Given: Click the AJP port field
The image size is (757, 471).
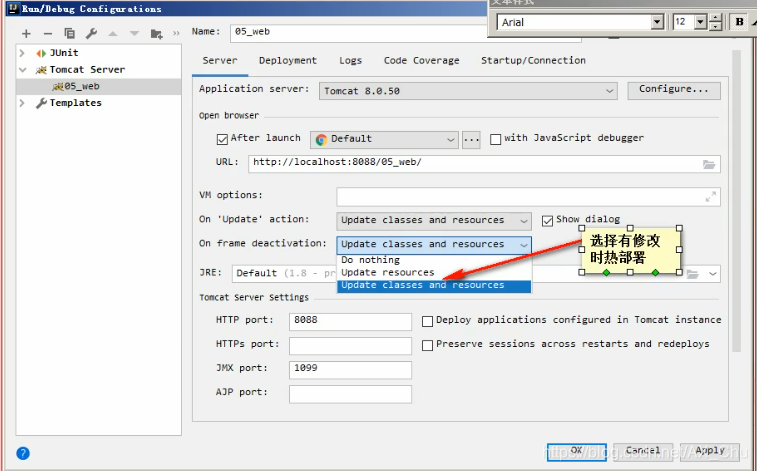Looking at the screenshot, I should [x=350, y=394].
